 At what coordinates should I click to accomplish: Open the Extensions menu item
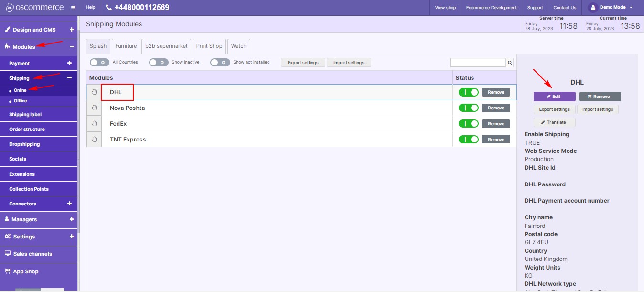tap(39, 174)
